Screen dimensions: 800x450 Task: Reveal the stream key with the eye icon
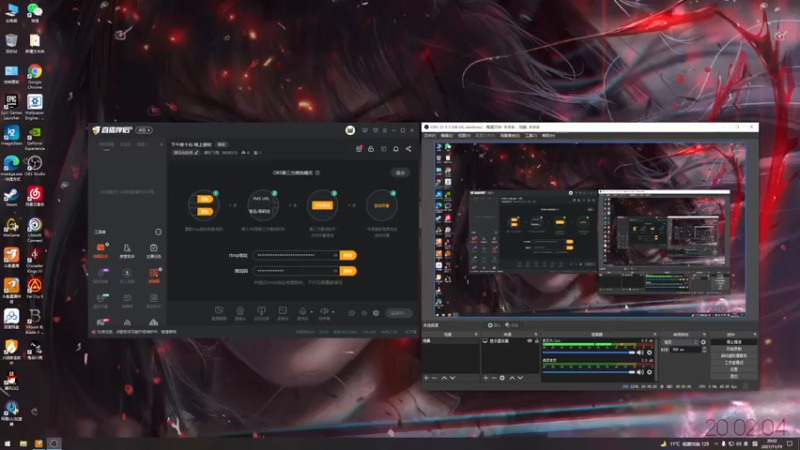coord(335,271)
